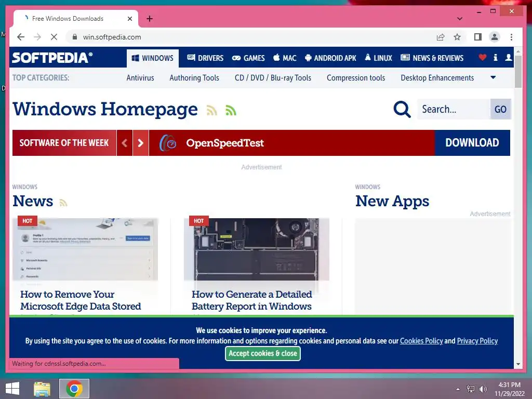Click the Chrome taskbar icon
532x399 pixels.
(x=74, y=389)
